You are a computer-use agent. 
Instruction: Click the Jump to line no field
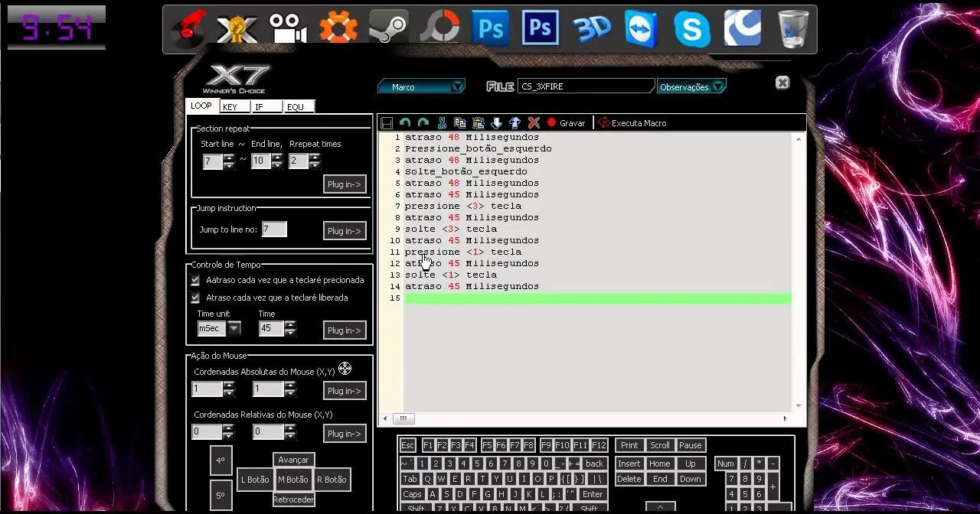coord(274,229)
